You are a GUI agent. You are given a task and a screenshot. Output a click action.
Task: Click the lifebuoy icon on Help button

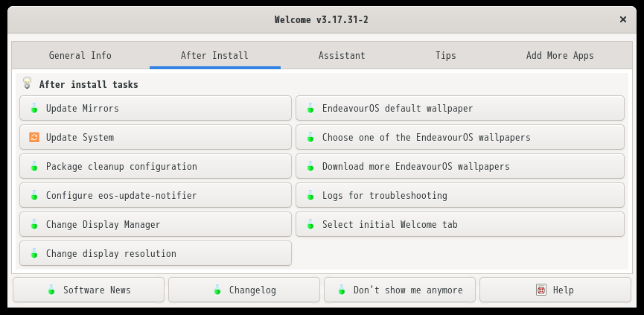click(541, 290)
